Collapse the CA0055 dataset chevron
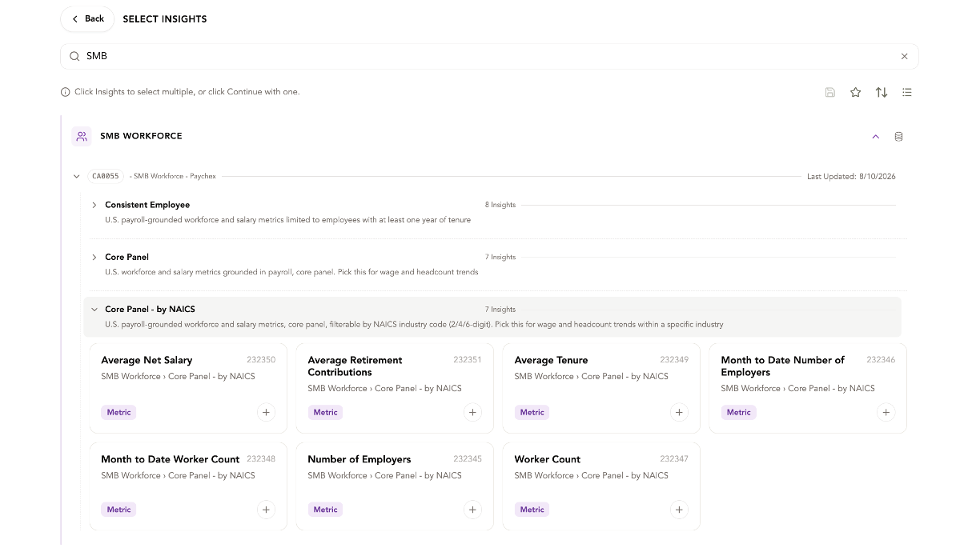The image size is (980, 560). (77, 176)
